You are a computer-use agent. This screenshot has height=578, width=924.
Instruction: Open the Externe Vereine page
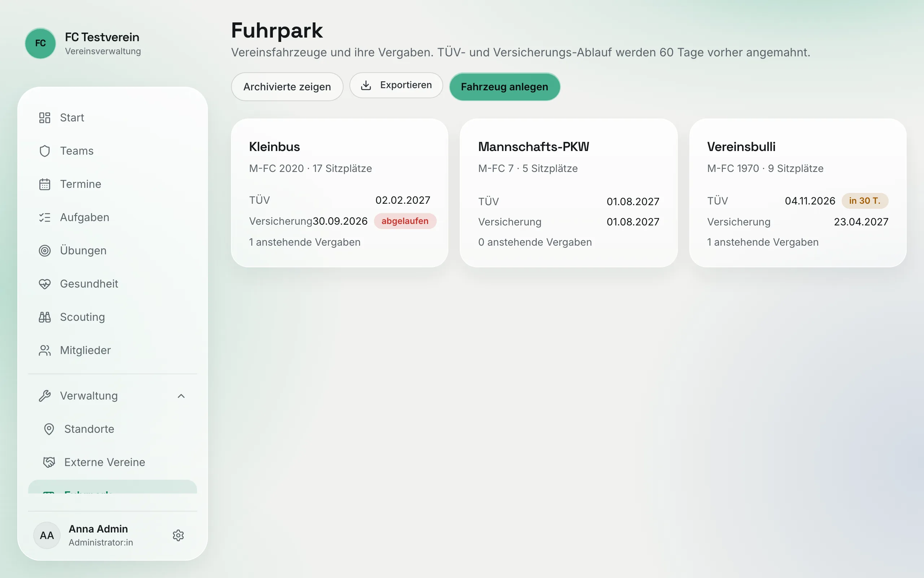[113, 462]
